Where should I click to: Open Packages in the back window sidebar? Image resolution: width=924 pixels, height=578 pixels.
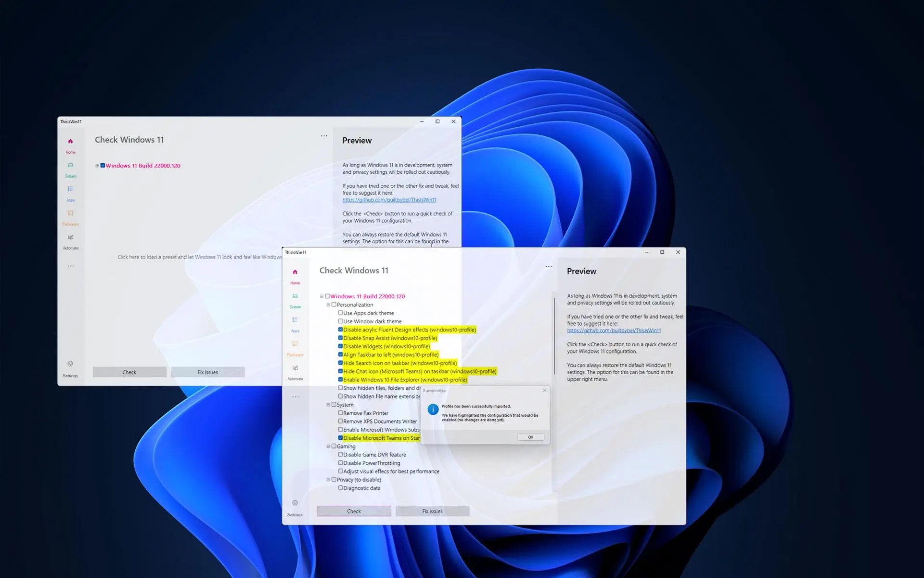(x=70, y=218)
